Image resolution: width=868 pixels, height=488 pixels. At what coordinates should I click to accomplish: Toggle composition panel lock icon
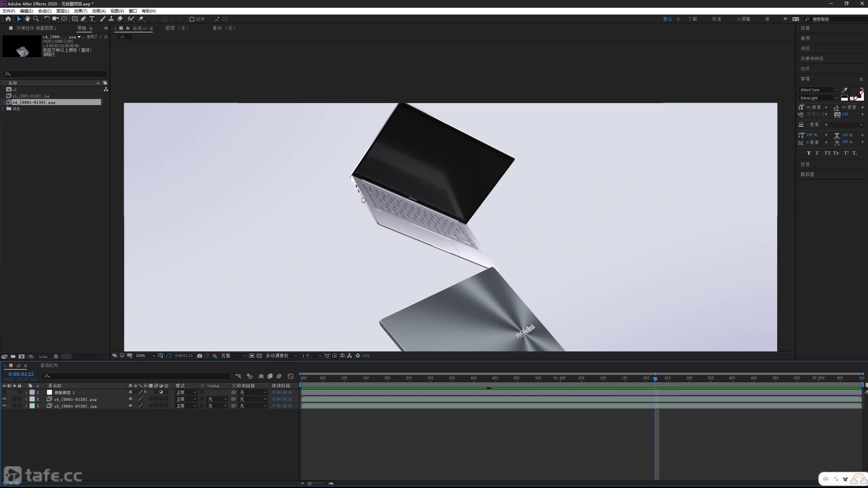click(128, 28)
